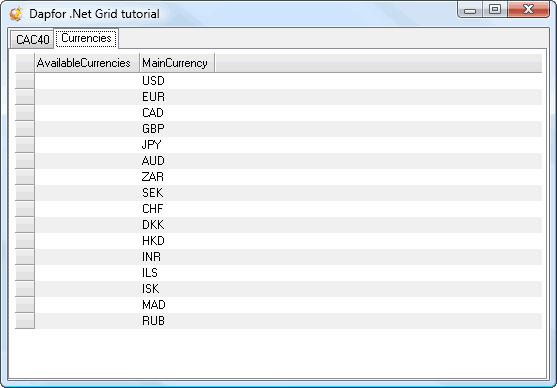
Task: Select the RUB currency cell
Action: [x=177, y=321]
